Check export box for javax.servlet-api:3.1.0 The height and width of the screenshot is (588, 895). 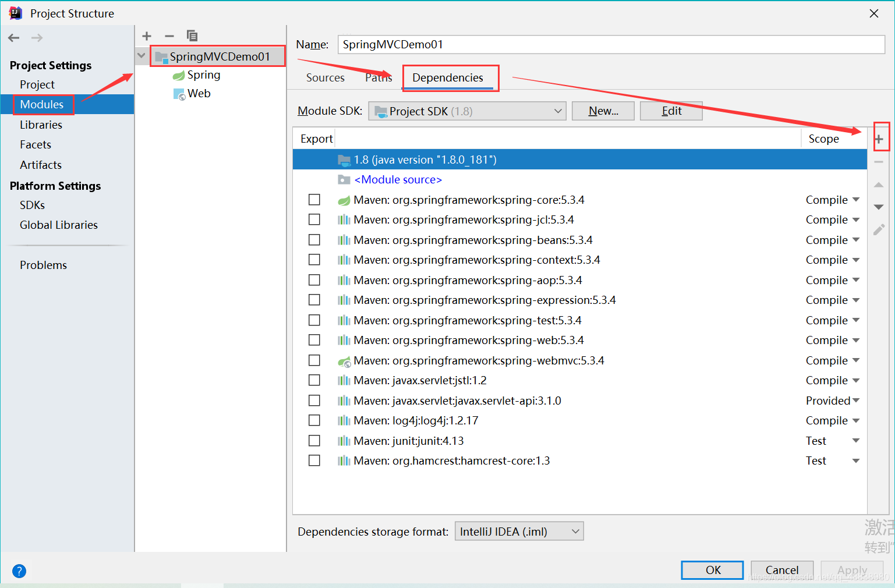[x=314, y=401]
